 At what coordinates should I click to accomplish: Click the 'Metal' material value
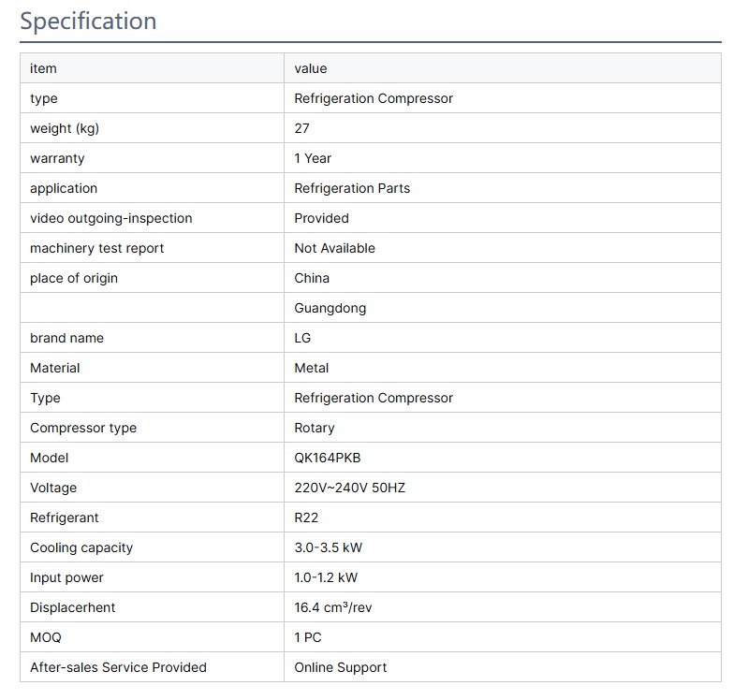(311, 368)
